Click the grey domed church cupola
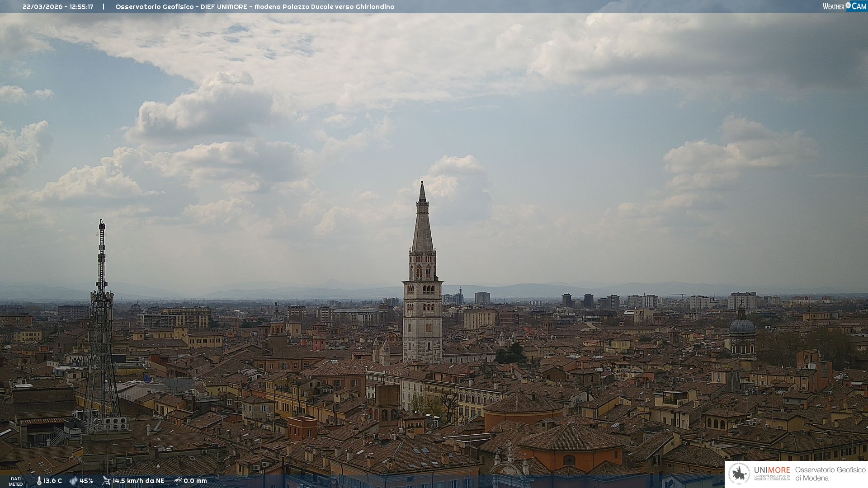 [x=742, y=326]
